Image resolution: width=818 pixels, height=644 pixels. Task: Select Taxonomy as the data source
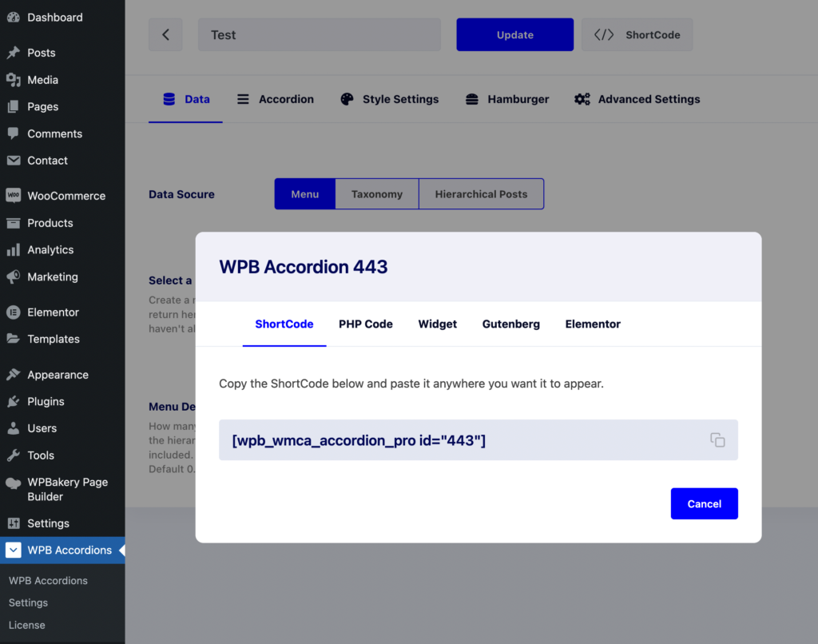pyautogui.click(x=377, y=194)
